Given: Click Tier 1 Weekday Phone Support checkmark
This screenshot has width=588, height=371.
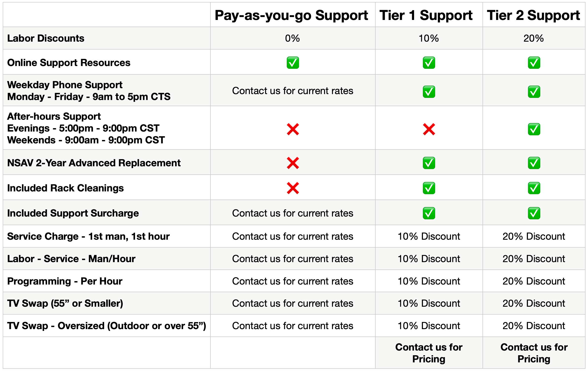Looking at the screenshot, I should pos(429,92).
